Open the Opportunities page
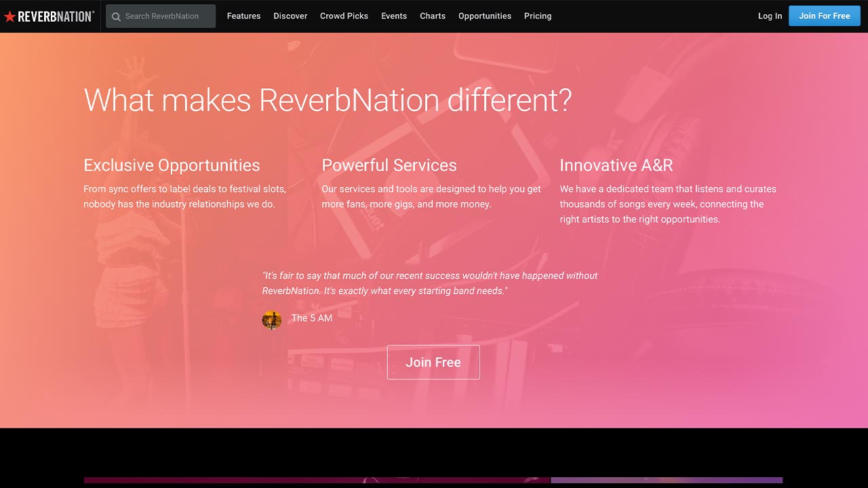868x488 pixels. pyautogui.click(x=485, y=16)
